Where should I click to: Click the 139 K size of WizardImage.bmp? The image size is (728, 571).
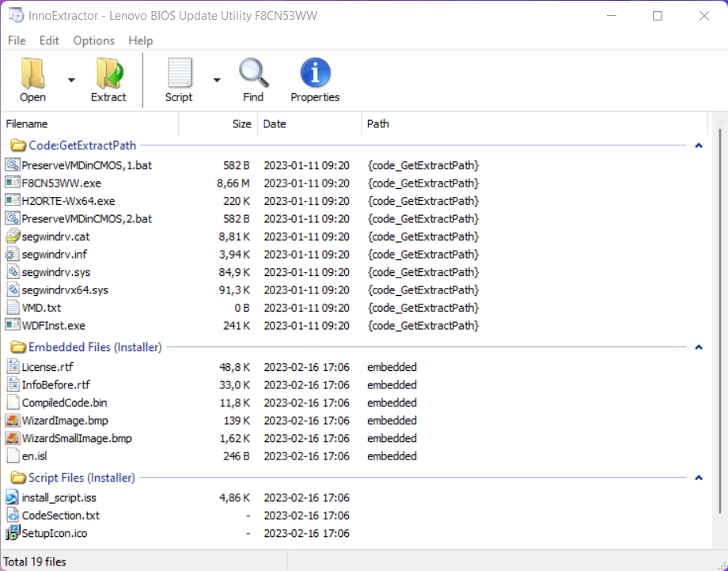click(237, 420)
